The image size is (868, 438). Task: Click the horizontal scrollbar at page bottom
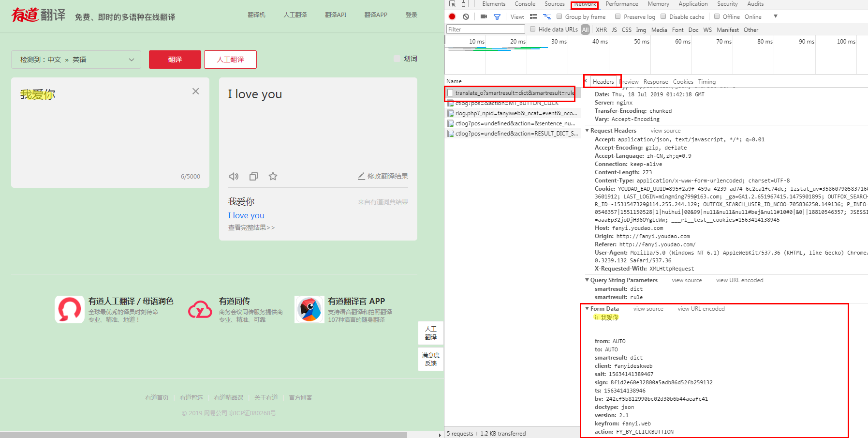click(x=204, y=435)
